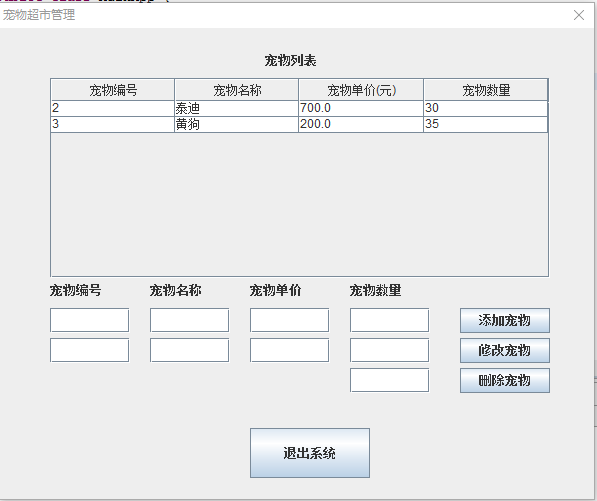Focus the quantity field next to 添加宠物
This screenshot has width=597, height=501.
pyautogui.click(x=389, y=320)
